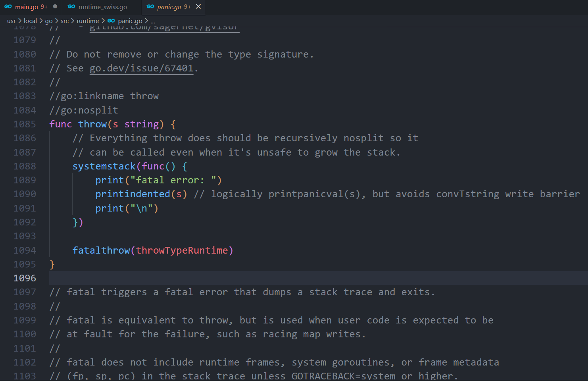Click the 'string' type on line 1085
Viewport: 588px width, 381px height.
(142, 124)
